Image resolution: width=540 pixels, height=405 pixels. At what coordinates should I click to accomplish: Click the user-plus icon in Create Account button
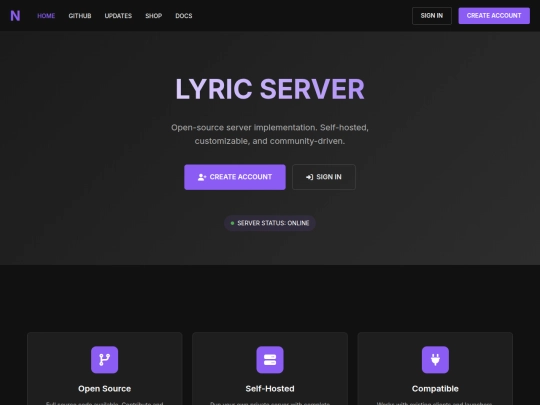click(202, 177)
